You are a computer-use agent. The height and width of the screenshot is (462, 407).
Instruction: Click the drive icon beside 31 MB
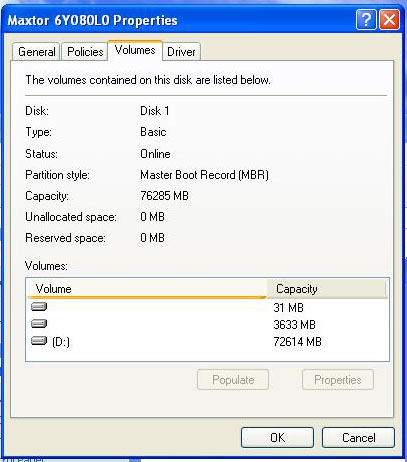[39, 306]
